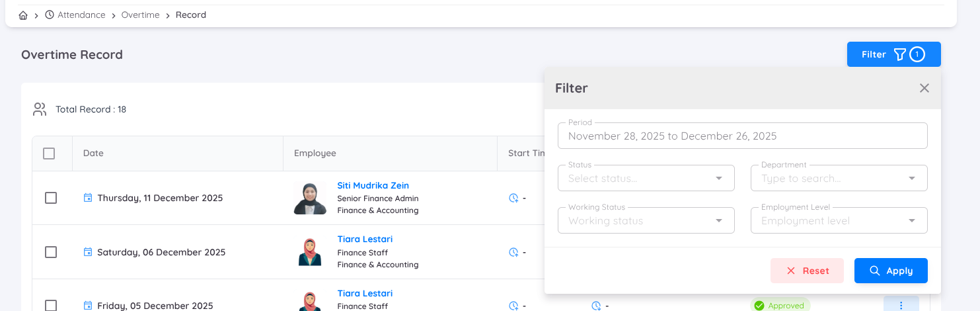Open the Department search dropdown
Image resolution: width=980 pixels, height=311 pixels.
pos(839,178)
